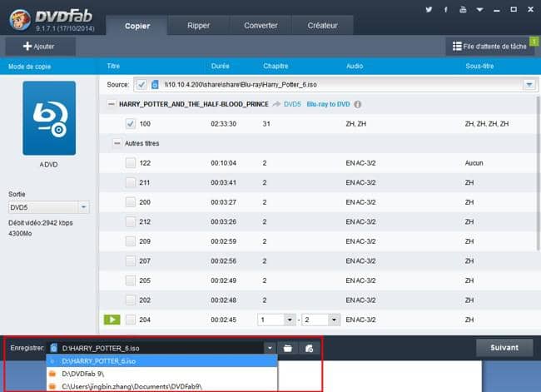The image size is (541, 392).
Task: Toggle the Source path checkbox
Action: pos(141,85)
